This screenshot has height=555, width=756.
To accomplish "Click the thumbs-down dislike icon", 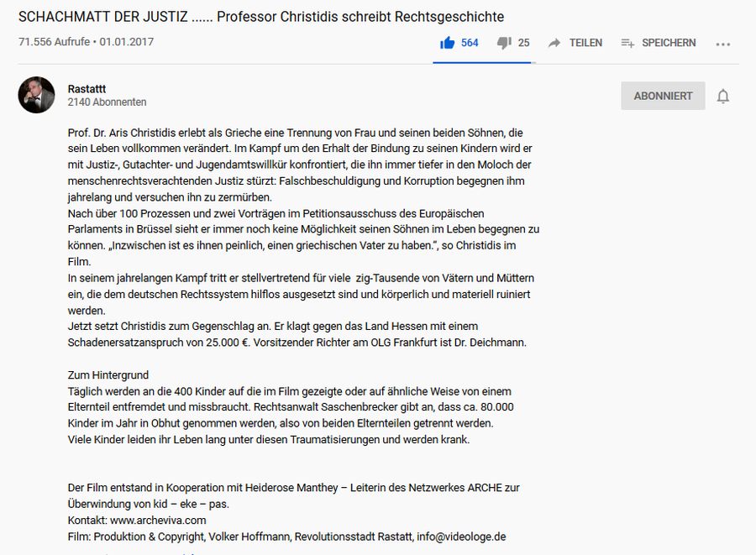I will (504, 44).
